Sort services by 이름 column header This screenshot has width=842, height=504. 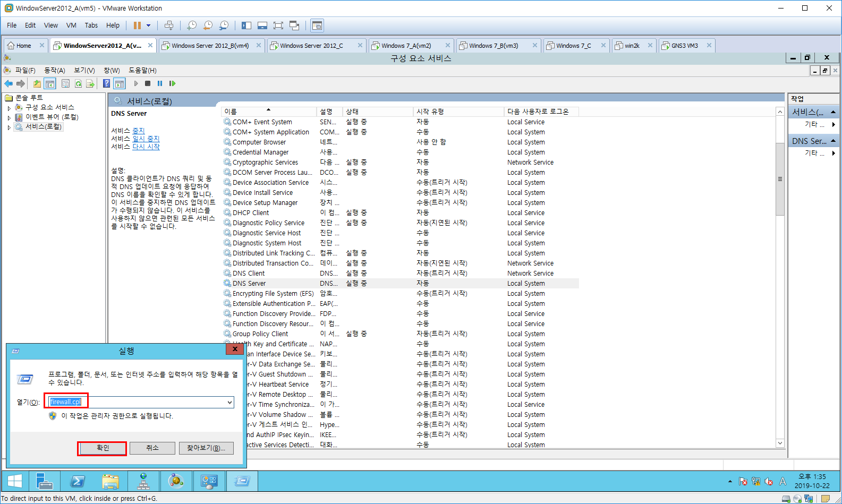pos(268,112)
